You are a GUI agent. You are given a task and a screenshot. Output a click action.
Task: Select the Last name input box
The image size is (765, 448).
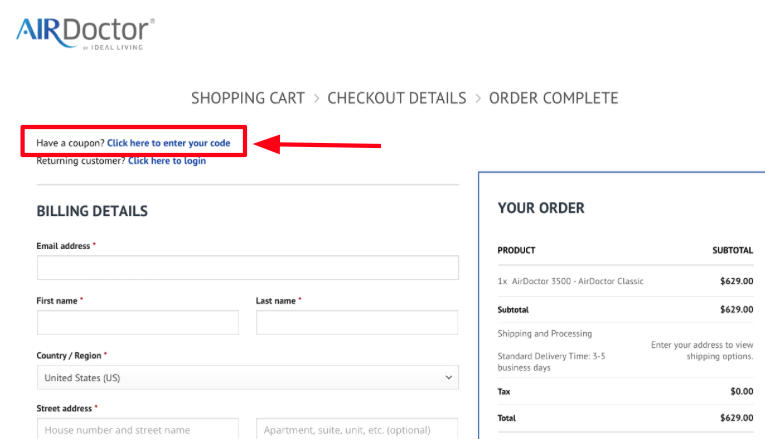point(357,322)
